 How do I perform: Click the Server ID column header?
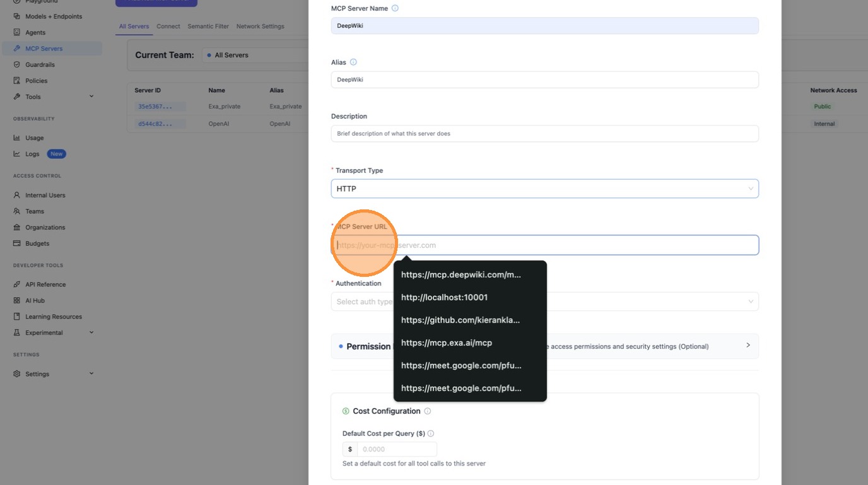148,90
